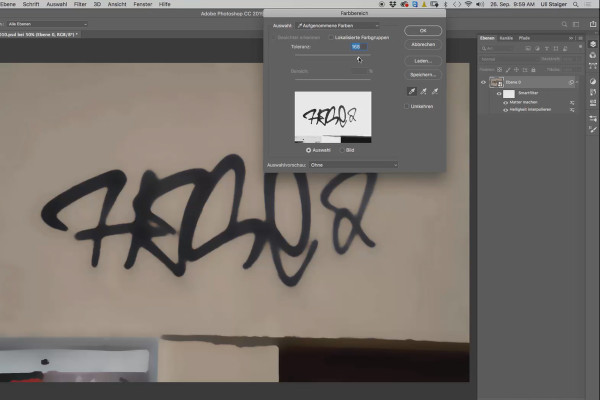Open the workspace switcher icon
This screenshot has height=400, width=600.
click(x=576, y=24)
